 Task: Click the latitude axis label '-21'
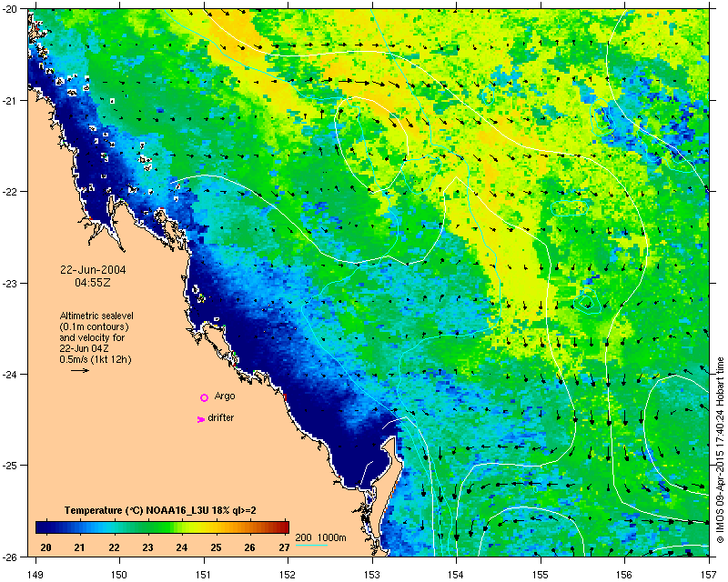(9, 101)
